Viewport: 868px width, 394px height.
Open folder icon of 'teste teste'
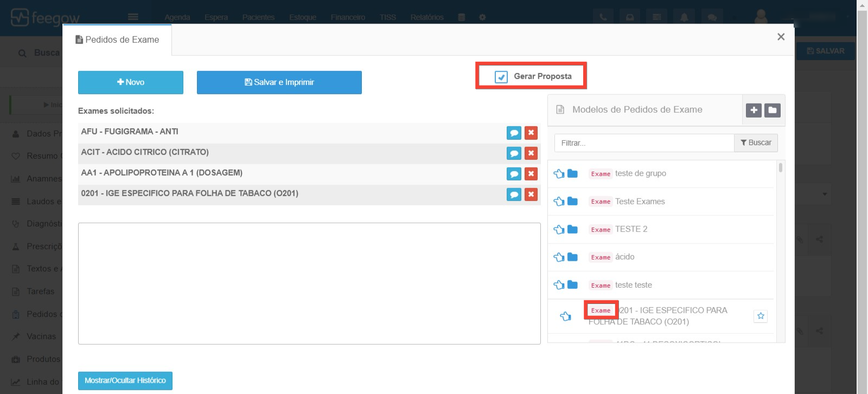(x=572, y=285)
